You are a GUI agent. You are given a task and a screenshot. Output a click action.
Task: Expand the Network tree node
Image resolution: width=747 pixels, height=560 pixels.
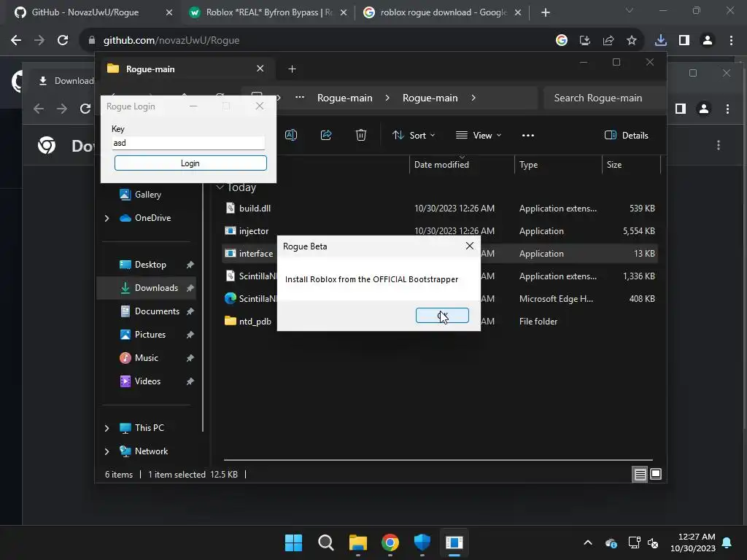(x=107, y=451)
